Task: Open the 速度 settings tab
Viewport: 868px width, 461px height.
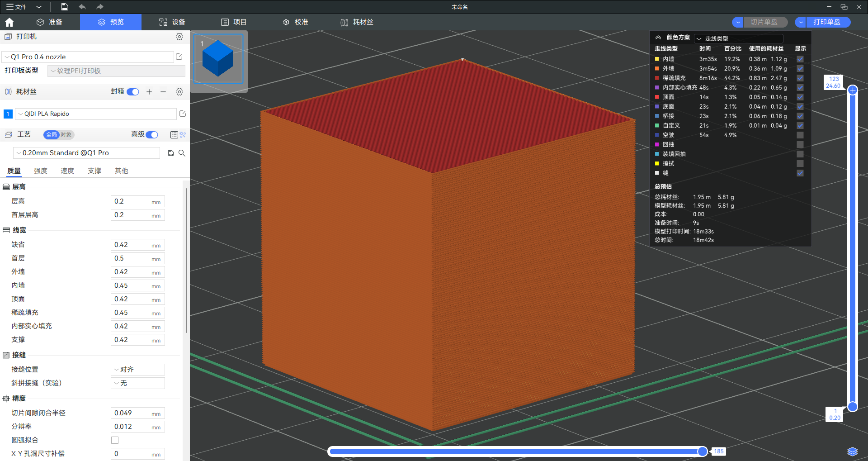Action: tap(67, 171)
